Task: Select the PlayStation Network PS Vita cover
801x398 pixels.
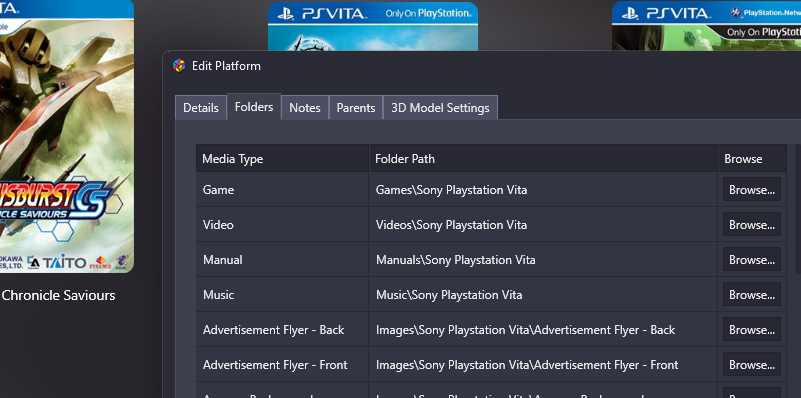Action: [x=706, y=26]
